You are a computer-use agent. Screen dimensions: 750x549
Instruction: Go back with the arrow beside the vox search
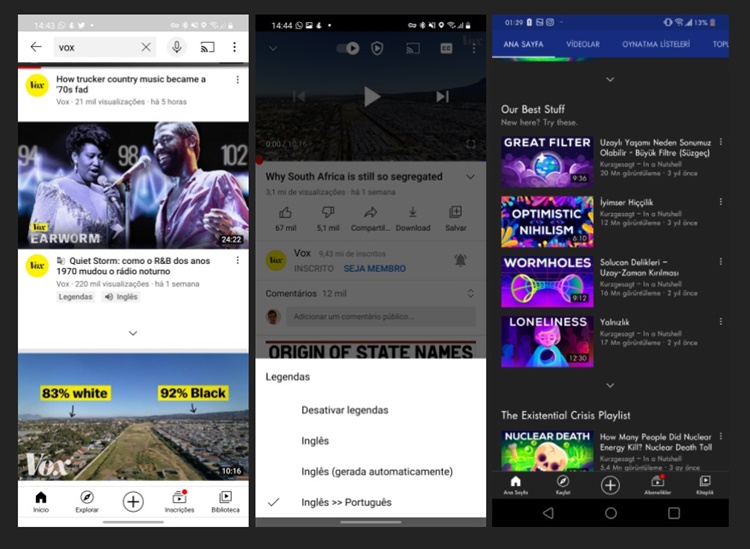36,47
